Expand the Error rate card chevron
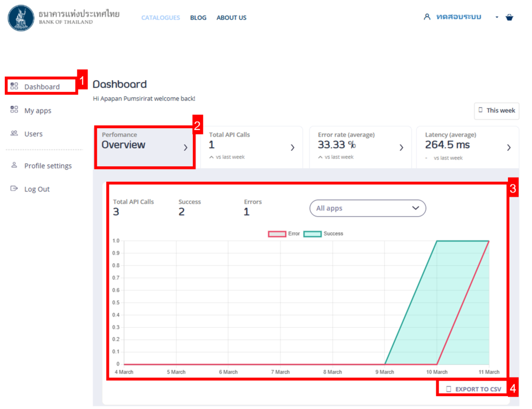Viewport: 532px width, 409px height. coord(401,148)
